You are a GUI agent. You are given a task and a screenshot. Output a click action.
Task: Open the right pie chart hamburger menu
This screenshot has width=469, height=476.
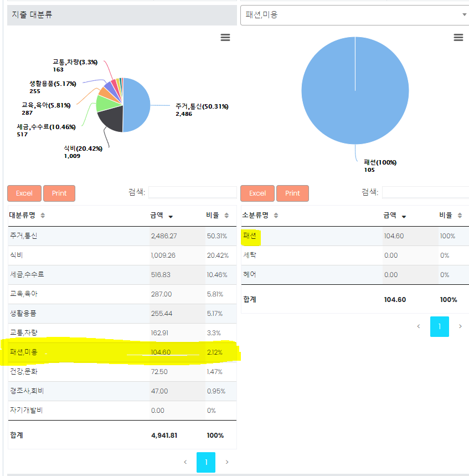pos(458,37)
